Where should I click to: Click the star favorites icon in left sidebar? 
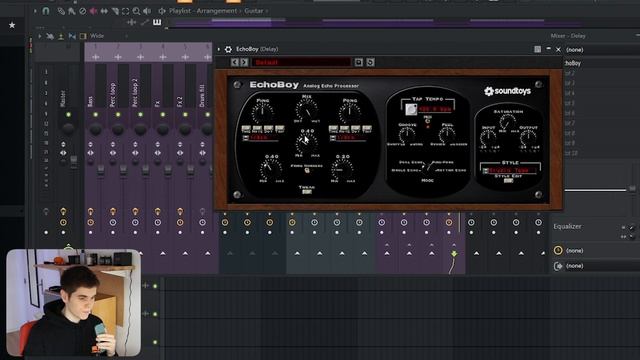point(12,25)
